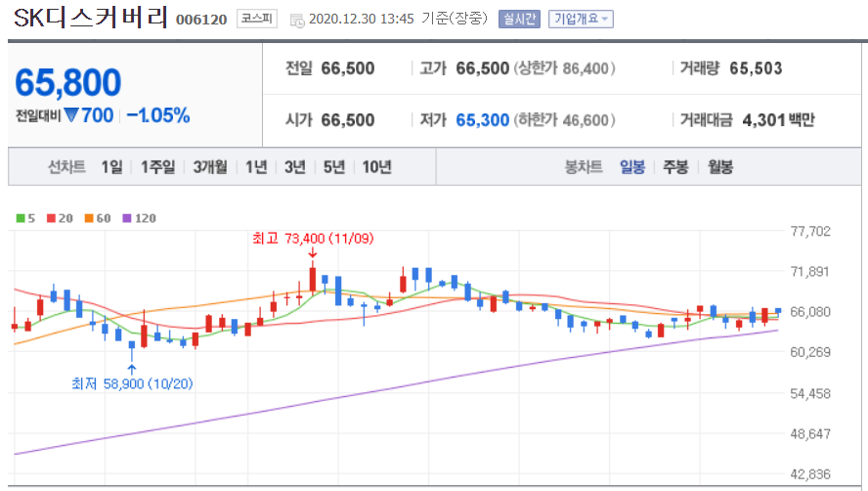Click the 42,836 axis label
The height and width of the screenshot is (491, 868).
[x=810, y=474]
